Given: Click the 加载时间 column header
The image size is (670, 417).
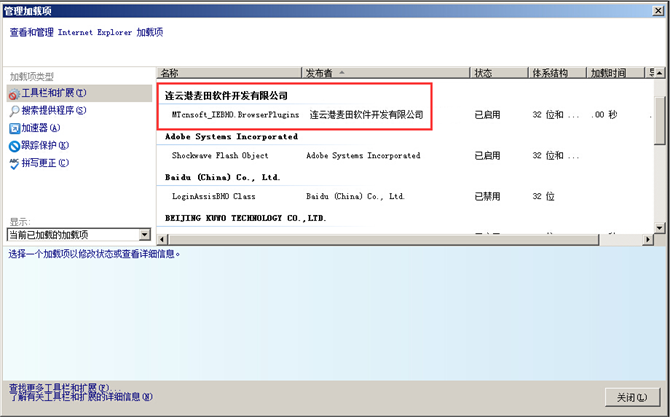Looking at the screenshot, I should [x=616, y=73].
